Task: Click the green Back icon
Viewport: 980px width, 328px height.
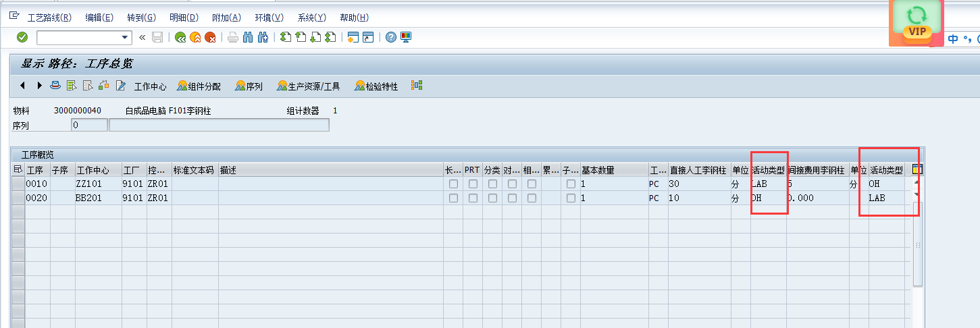Action: [180, 37]
